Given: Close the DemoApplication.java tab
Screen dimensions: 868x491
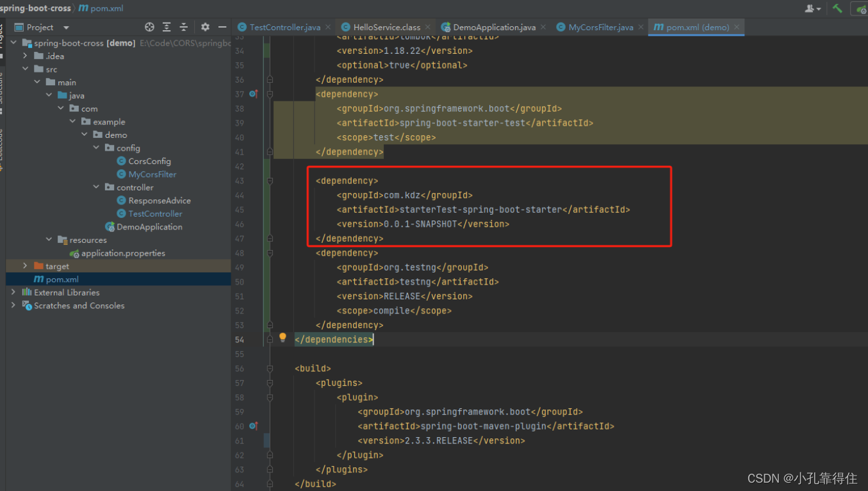Looking at the screenshot, I should tap(543, 27).
